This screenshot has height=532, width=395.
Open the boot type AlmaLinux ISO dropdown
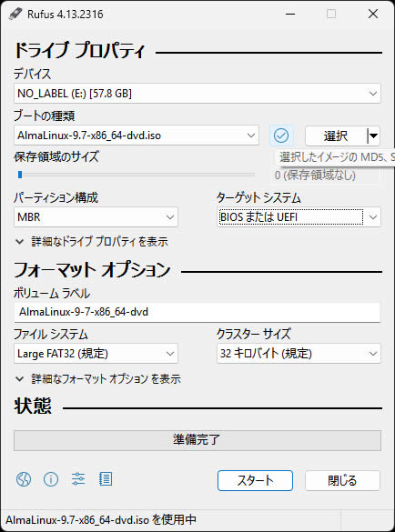[137, 136]
